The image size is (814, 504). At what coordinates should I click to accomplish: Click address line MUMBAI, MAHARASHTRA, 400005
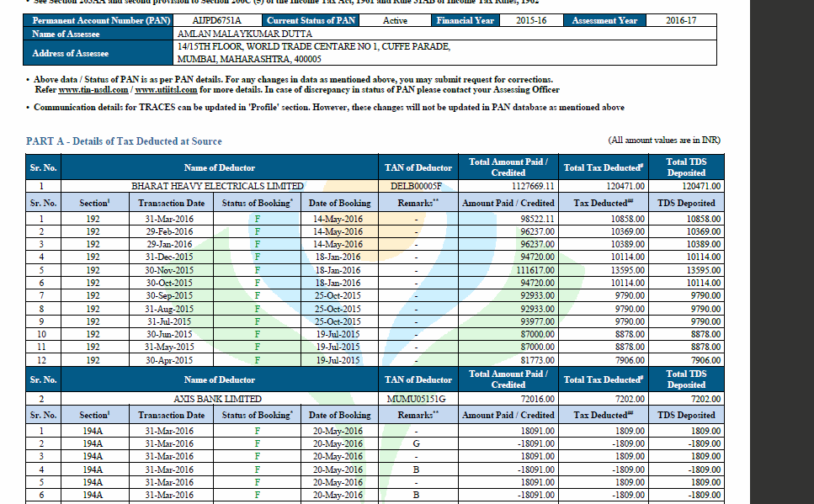point(249,59)
